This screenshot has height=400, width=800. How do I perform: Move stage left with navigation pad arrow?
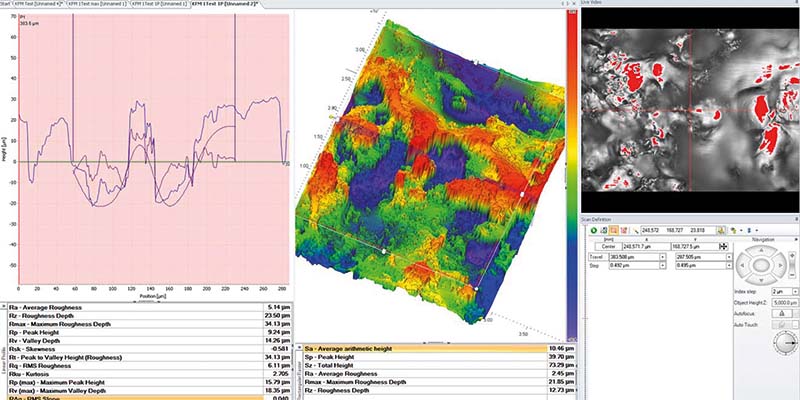[742, 265]
